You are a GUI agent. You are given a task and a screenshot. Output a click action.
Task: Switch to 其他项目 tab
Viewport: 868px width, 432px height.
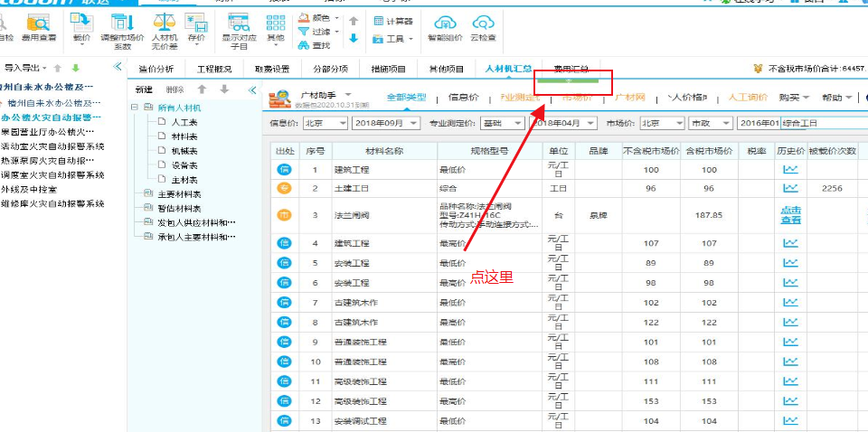[x=447, y=70]
